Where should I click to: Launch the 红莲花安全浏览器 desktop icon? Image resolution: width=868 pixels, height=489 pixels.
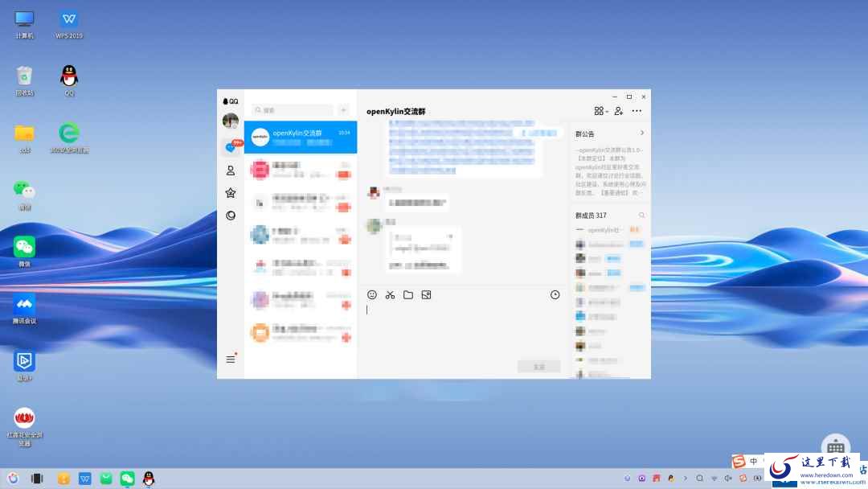tap(24, 427)
